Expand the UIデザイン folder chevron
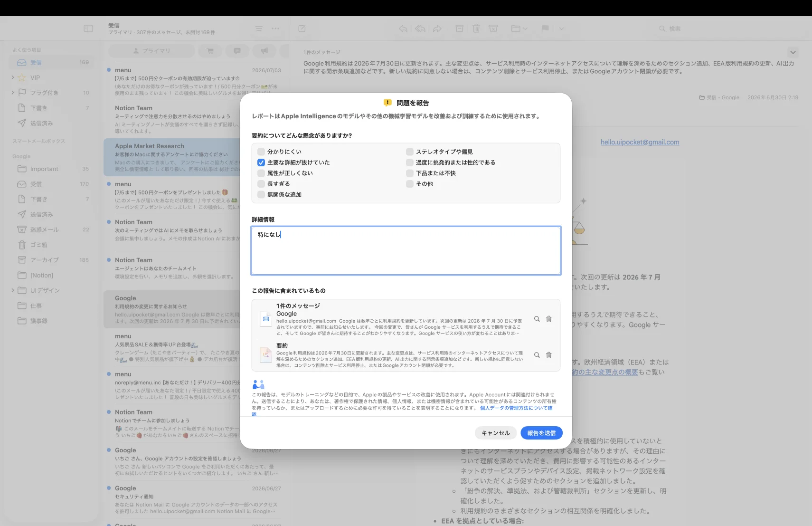The width and height of the screenshot is (812, 526). (x=13, y=290)
